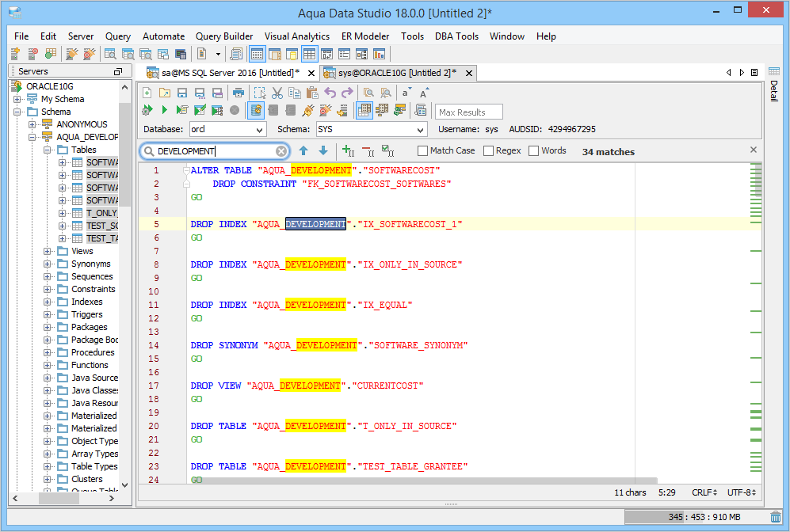Click the decrease font size icon
Image resolution: width=790 pixels, height=532 pixels.
[406, 93]
